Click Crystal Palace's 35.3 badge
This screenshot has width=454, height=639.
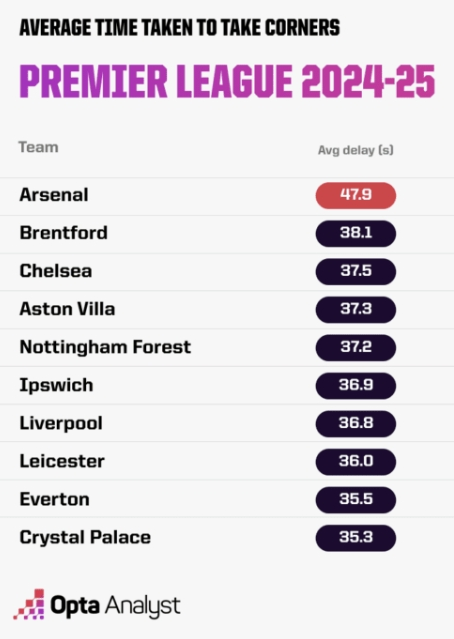[356, 538]
